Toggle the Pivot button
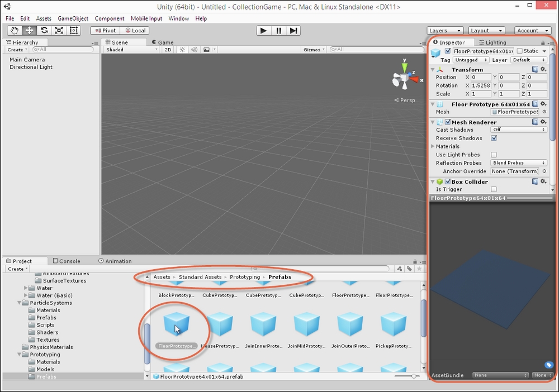 tap(105, 31)
